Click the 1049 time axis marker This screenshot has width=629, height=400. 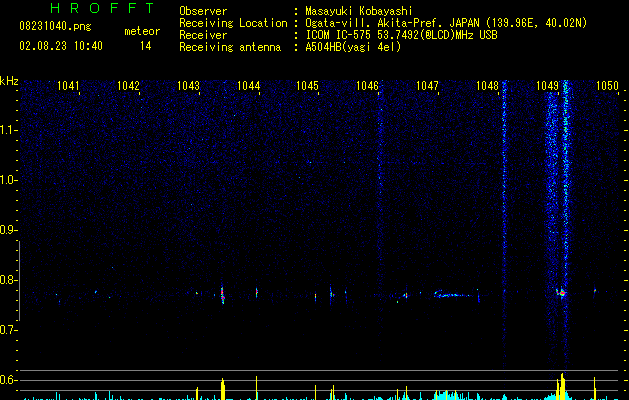pyautogui.click(x=548, y=86)
